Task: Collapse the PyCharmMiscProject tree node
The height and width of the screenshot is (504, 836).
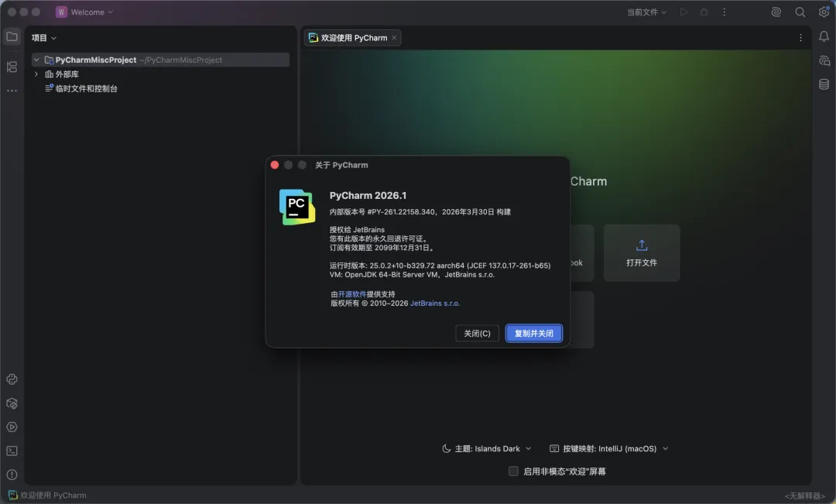Action: click(x=36, y=60)
